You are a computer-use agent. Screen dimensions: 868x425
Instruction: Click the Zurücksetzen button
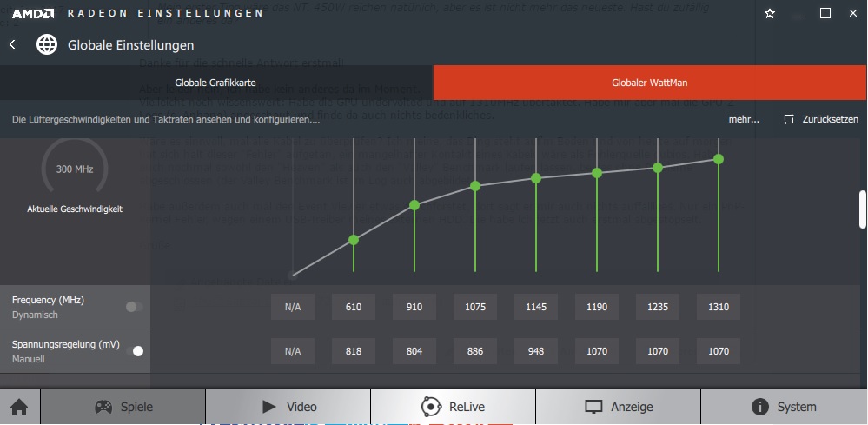pos(821,119)
